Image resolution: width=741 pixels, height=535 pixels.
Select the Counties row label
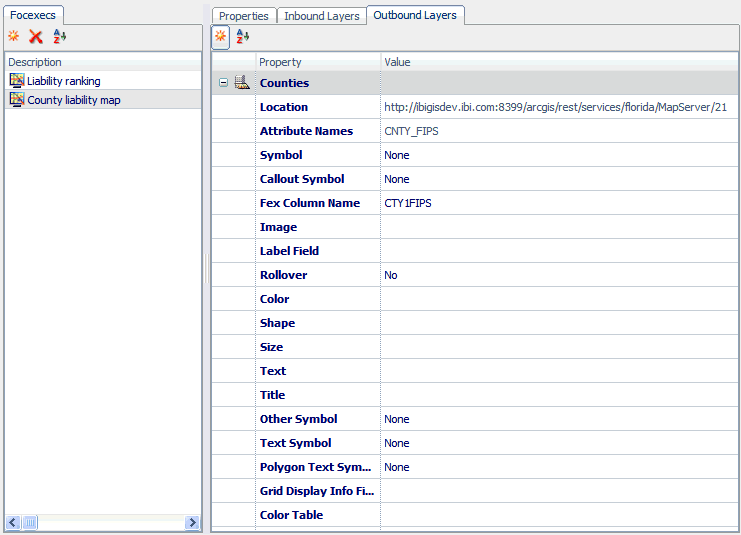click(284, 83)
